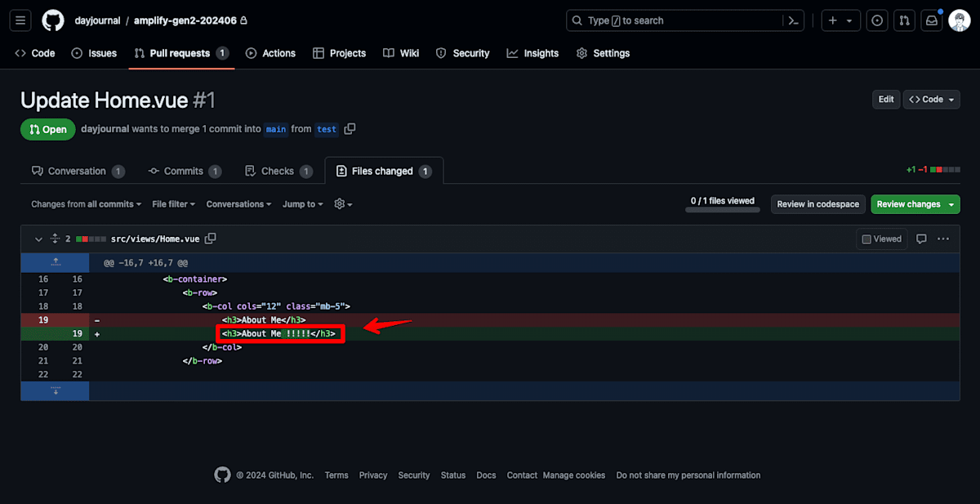
Task: Go to GitHub home via Octocat logo
Action: pyautogui.click(x=53, y=20)
